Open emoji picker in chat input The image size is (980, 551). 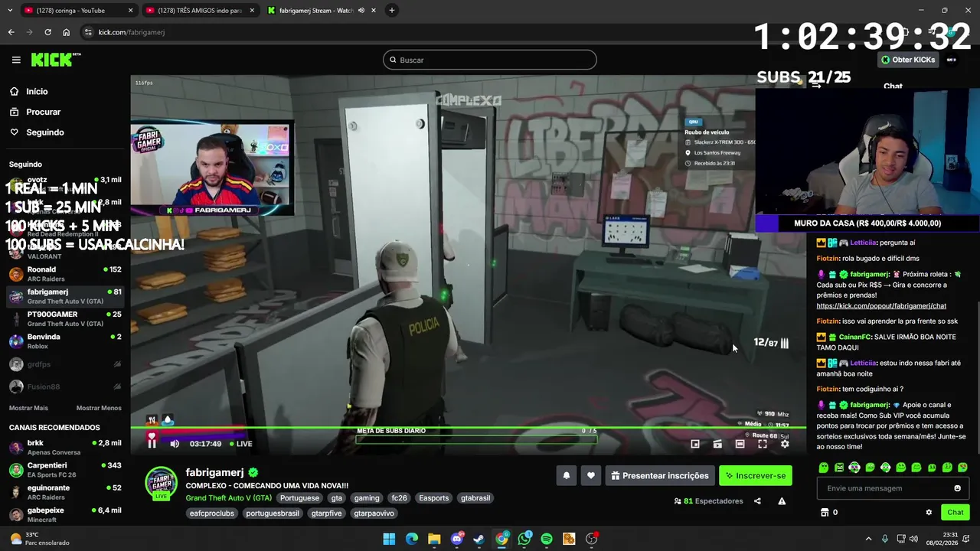coord(957,488)
